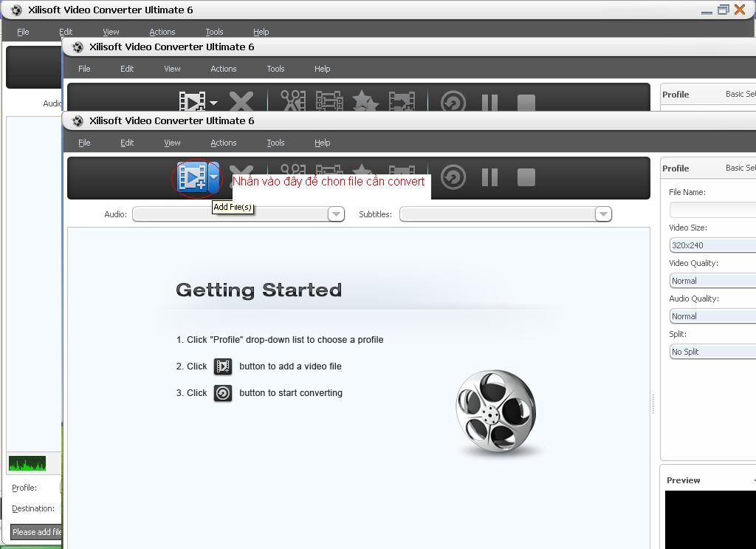
Task: Click the black Preview video area
Action: (710, 519)
